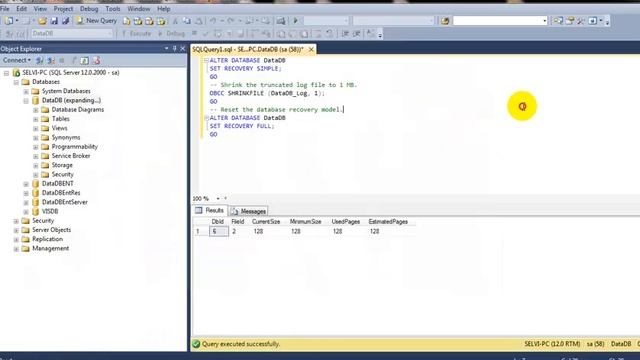
Task: Collapse the SELVI-PC server node
Action: click(7, 73)
